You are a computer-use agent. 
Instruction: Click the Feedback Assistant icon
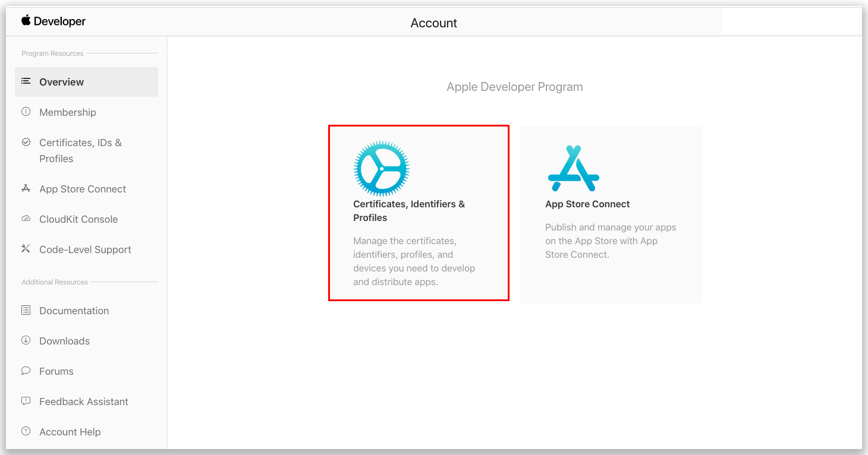point(26,401)
